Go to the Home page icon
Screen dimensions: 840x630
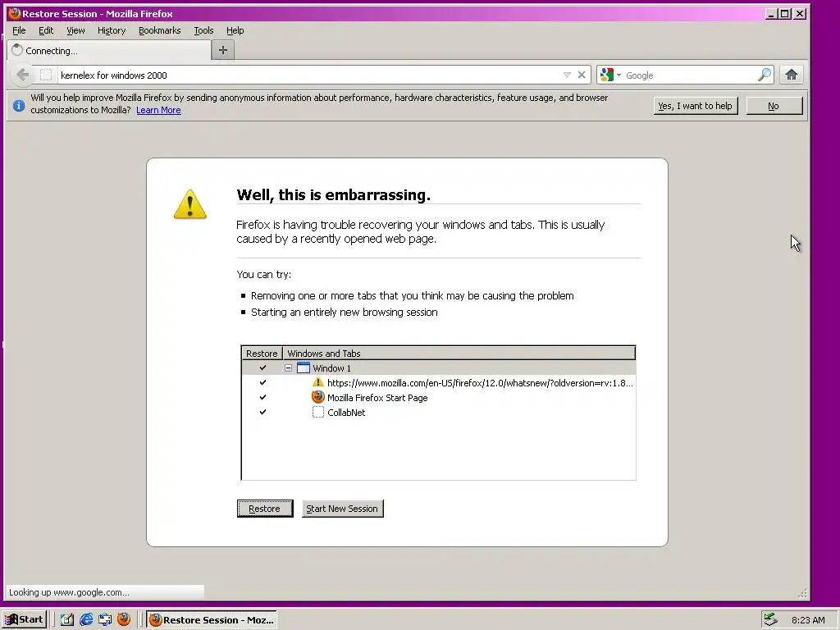792,75
